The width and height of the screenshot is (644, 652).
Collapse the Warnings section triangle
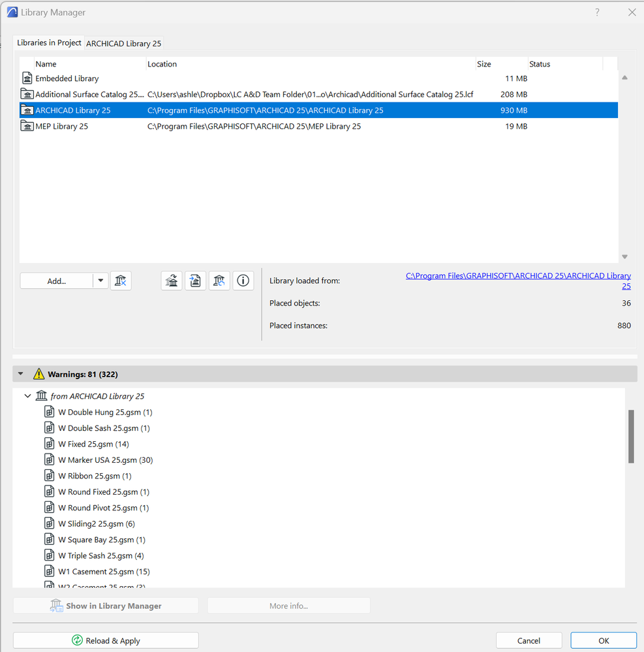pos(21,374)
